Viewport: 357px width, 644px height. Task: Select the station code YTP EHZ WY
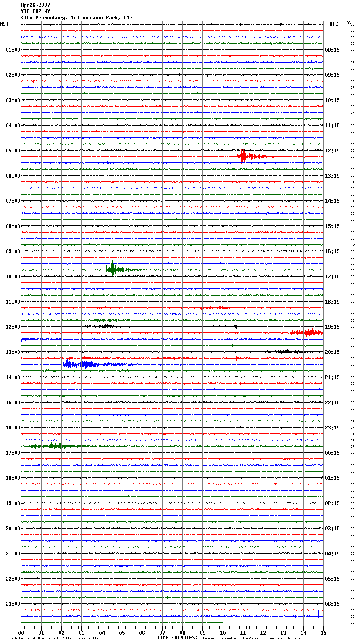35,11
